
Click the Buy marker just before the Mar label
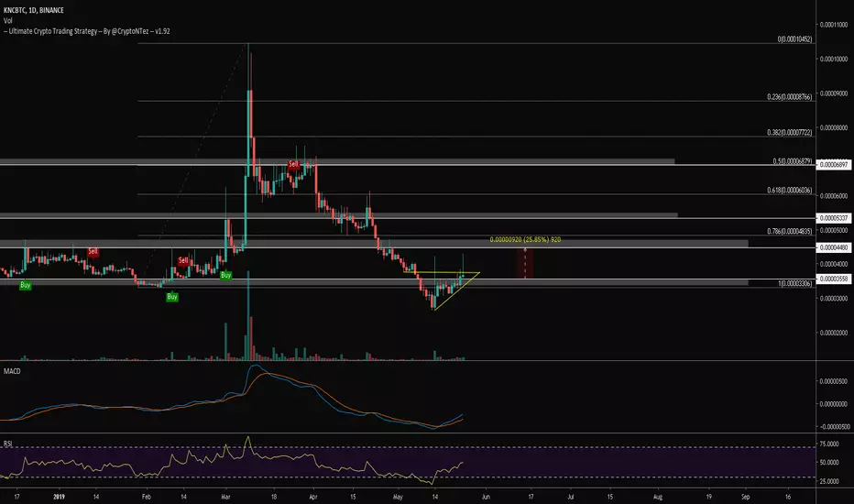click(x=226, y=275)
